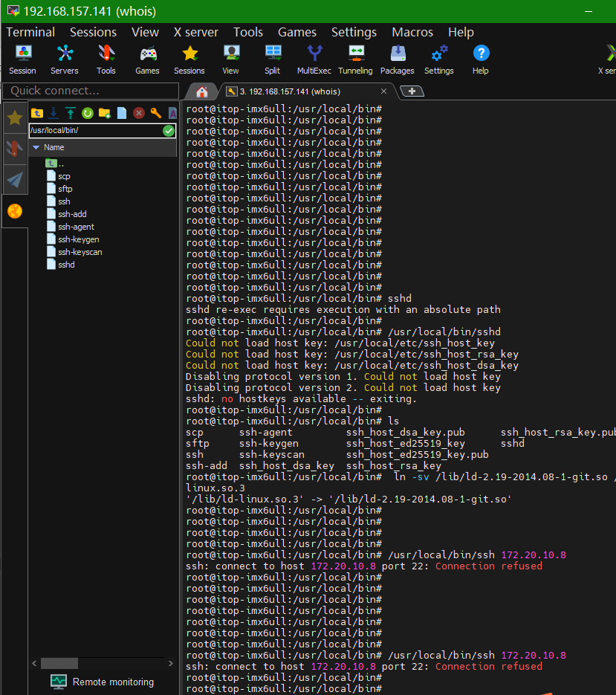Click the View toolbar icon

coord(230,60)
